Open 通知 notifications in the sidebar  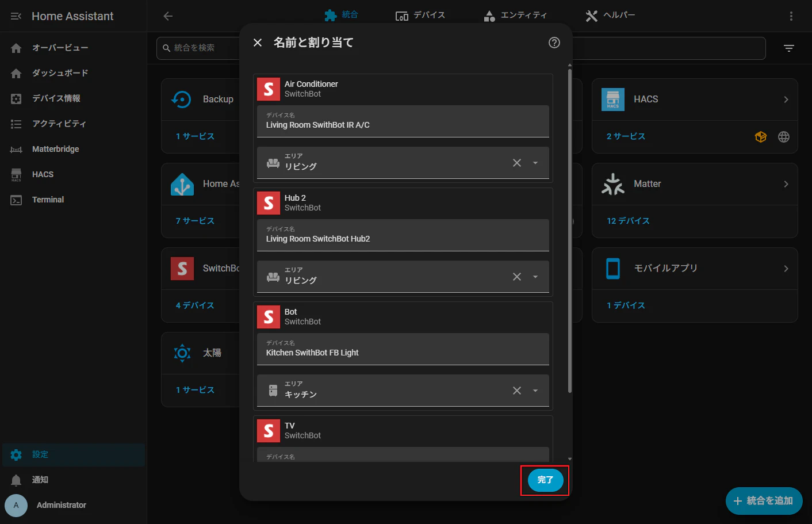pyautogui.click(x=74, y=480)
